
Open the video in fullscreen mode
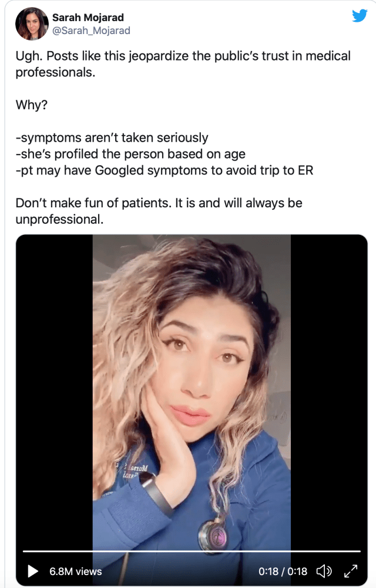click(351, 571)
